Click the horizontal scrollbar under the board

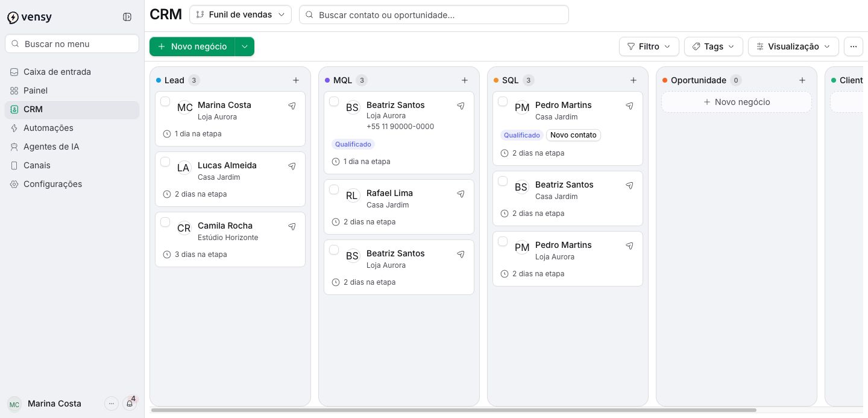pos(453,410)
